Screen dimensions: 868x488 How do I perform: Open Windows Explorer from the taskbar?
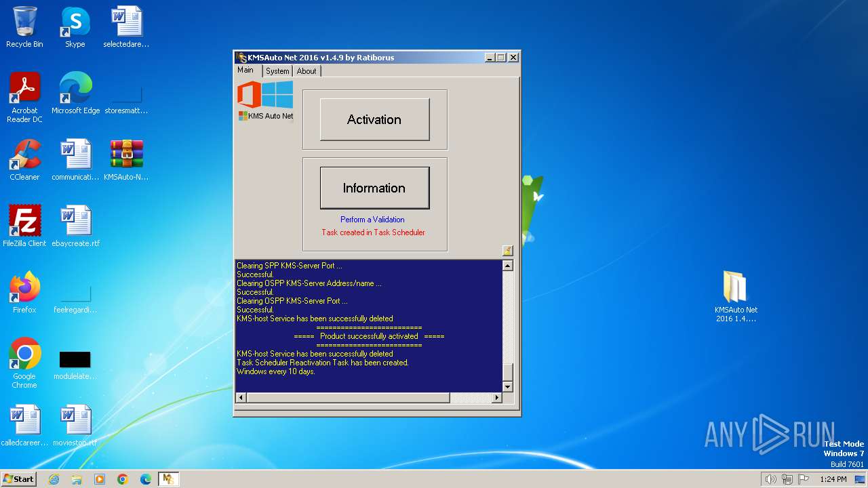[x=77, y=479]
